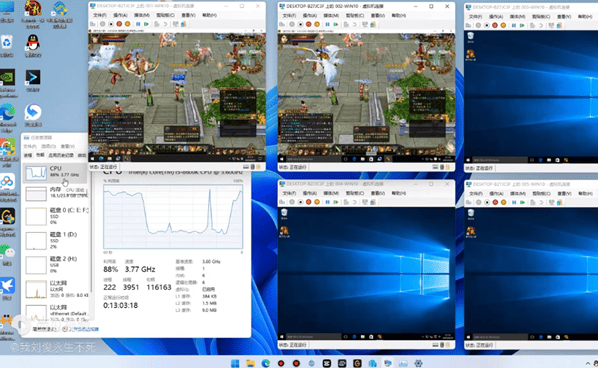Click search box in 004-WIN10 VM taskbar
This screenshot has height=368, width=598.
pos(313,337)
